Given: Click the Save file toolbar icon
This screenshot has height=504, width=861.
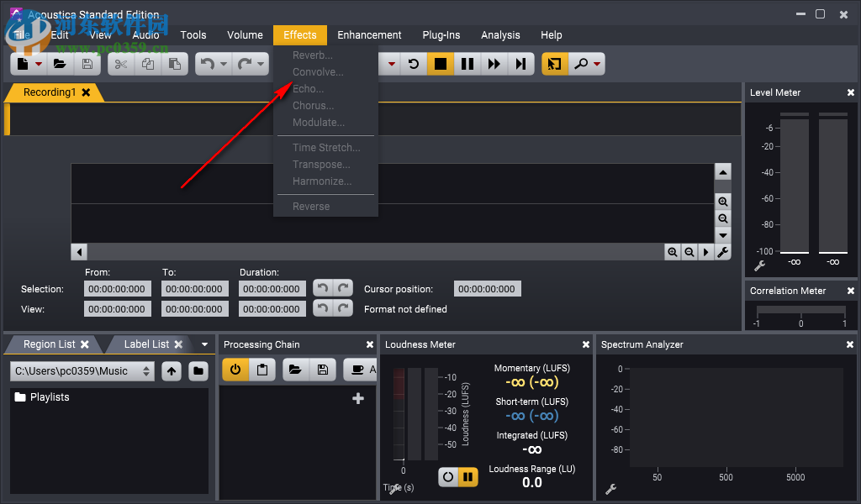Looking at the screenshot, I should [x=87, y=64].
